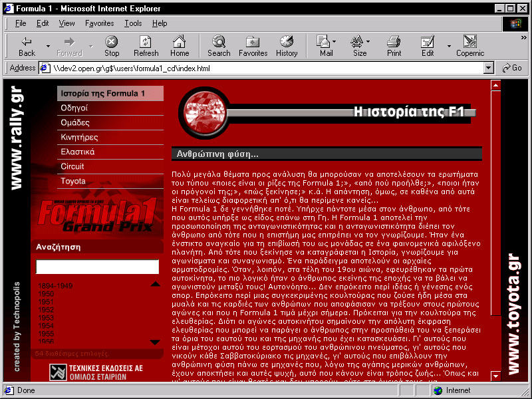Click the Address bar URL field
The height and width of the screenshot is (399, 532).
pos(267,68)
